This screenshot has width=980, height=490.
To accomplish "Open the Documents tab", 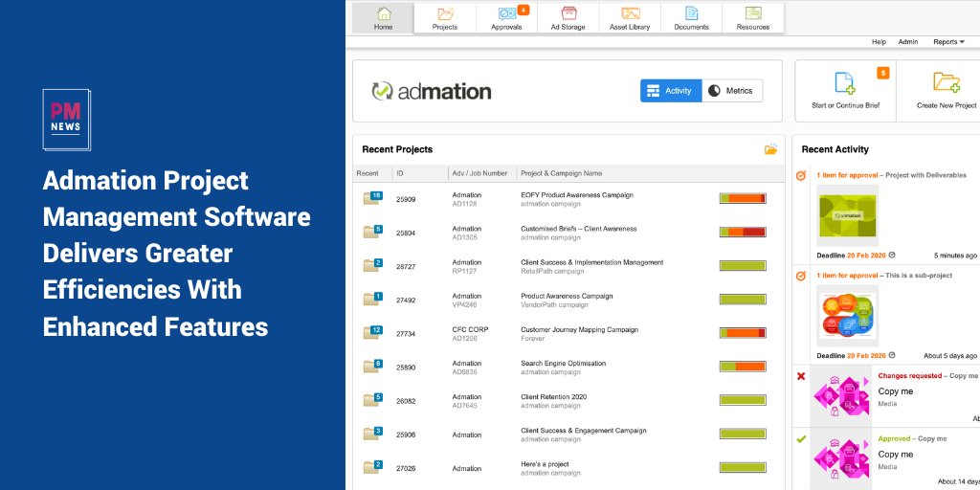I will [691, 17].
